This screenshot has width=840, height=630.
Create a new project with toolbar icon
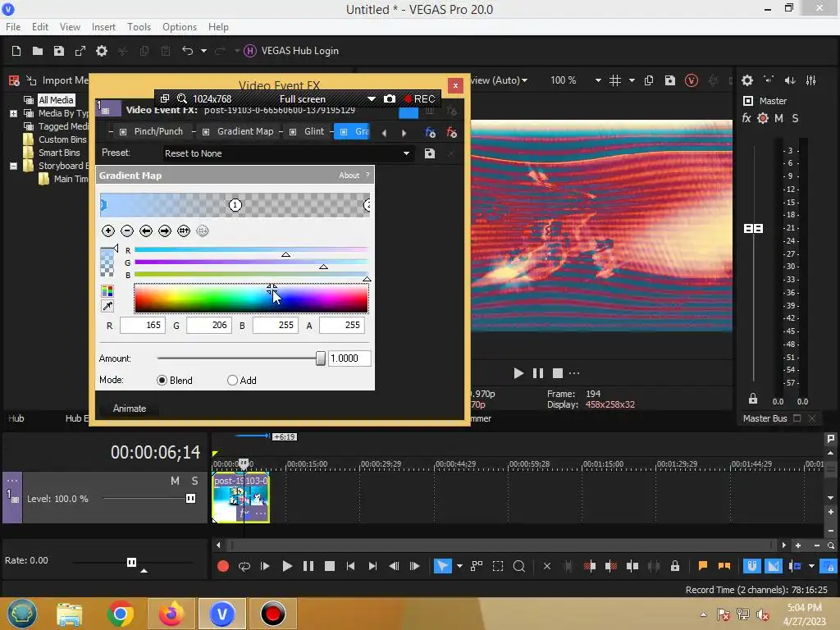(x=16, y=51)
